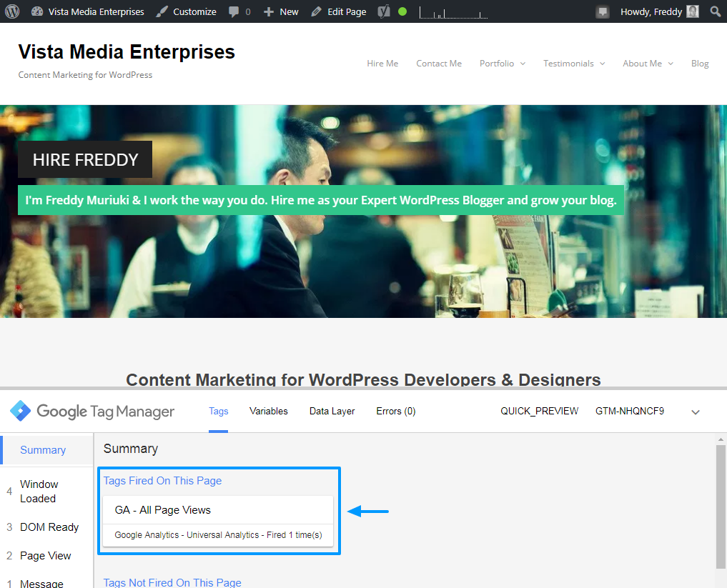
Task: Click the HIRE FREDDY button
Action: click(85, 159)
